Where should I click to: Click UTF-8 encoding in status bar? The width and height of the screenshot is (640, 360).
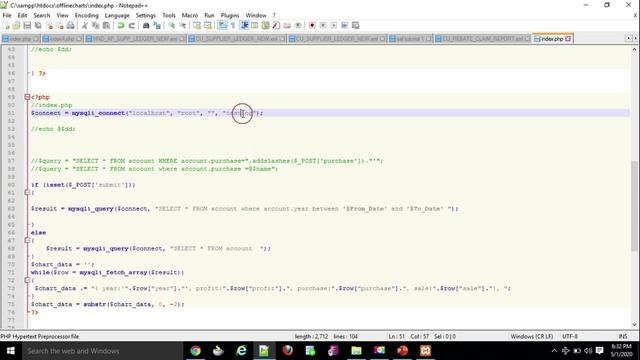point(570,336)
